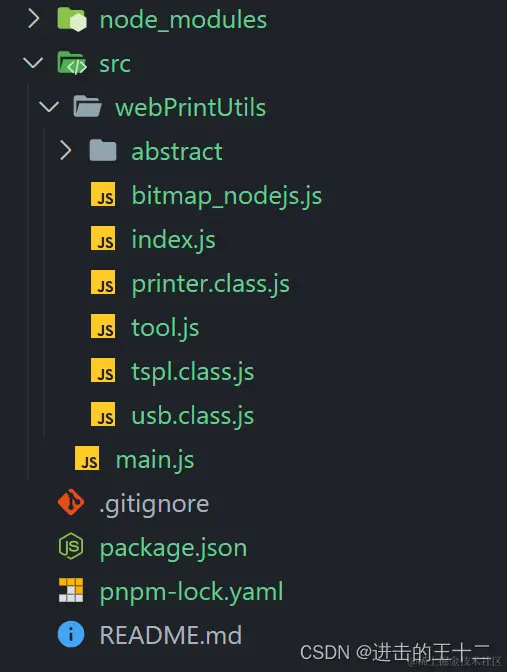Screen dimensions: 507x672
Task: Click the abstract folder icon
Action: tap(103, 150)
